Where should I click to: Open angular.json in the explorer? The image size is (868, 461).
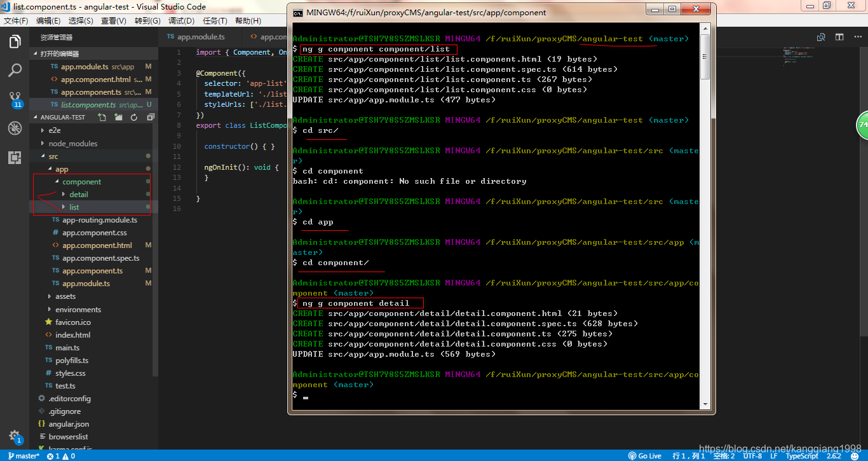pos(69,424)
